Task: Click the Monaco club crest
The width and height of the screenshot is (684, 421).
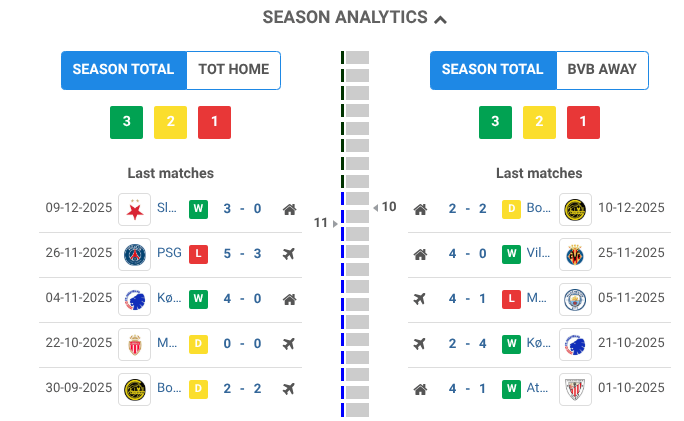Action: pos(134,344)
